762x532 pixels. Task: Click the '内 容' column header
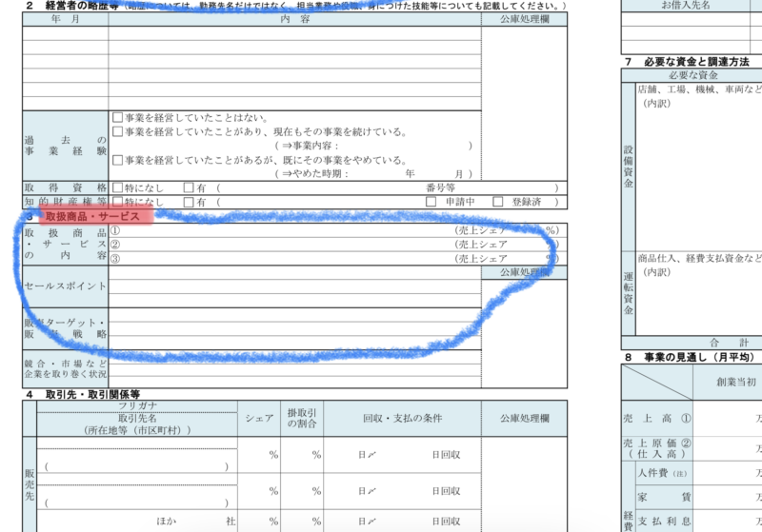(295, 19)
